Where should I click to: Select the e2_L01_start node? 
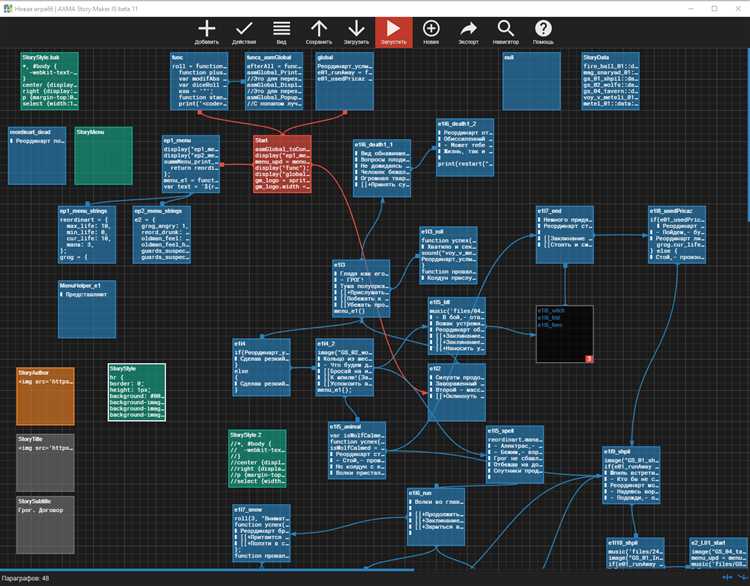coord(718,553)
